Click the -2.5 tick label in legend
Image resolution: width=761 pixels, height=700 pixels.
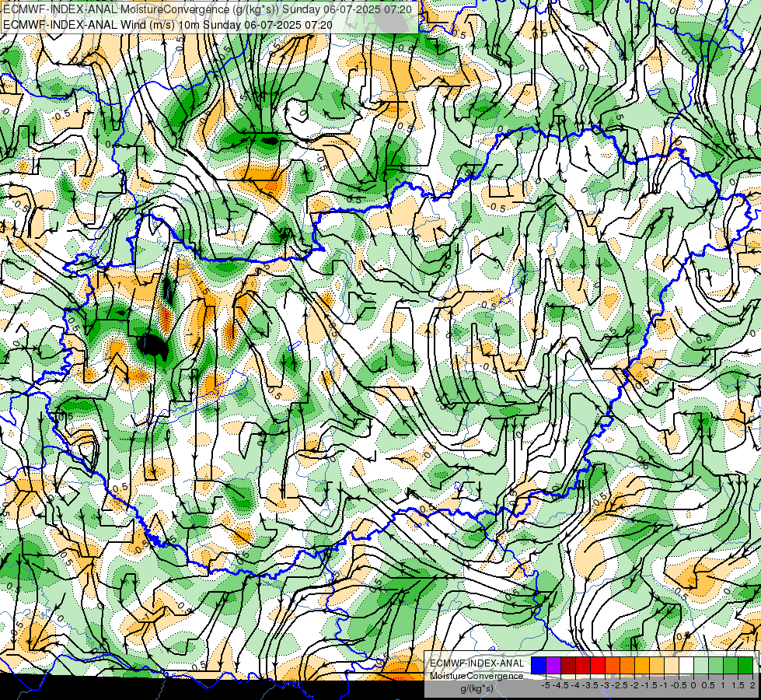(x=620, y=685)
